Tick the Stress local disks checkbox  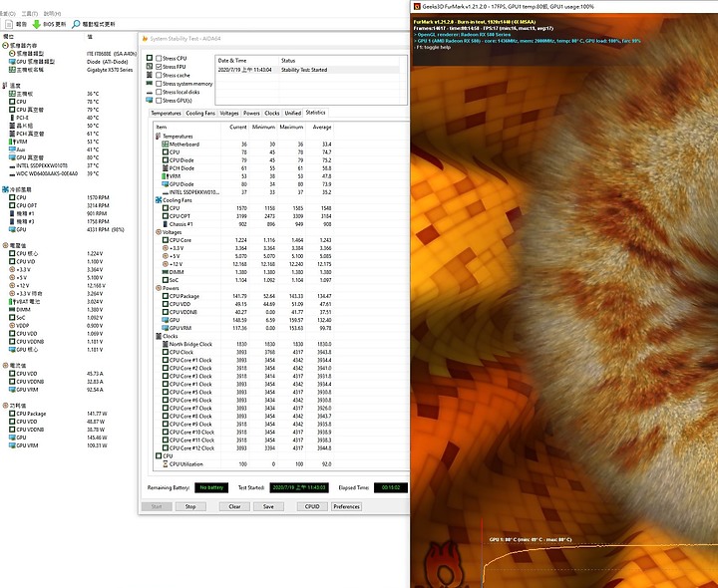(159, 92)
